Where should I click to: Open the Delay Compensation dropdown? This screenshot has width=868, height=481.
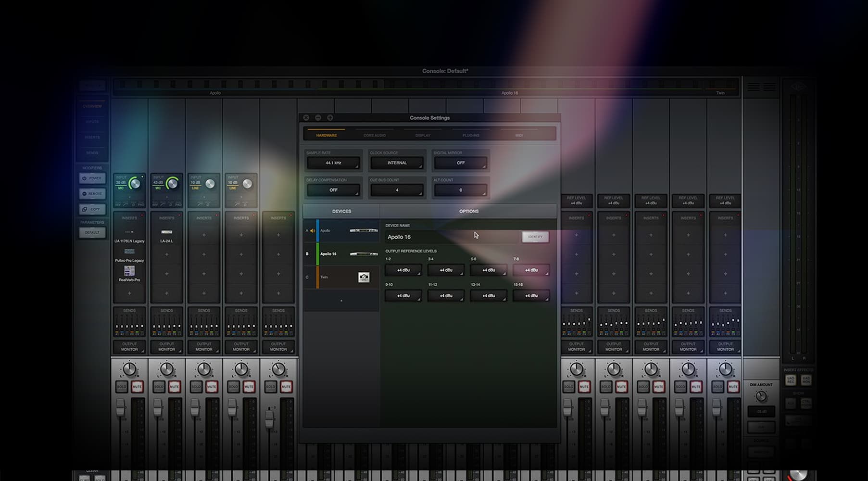pos(333,190)
